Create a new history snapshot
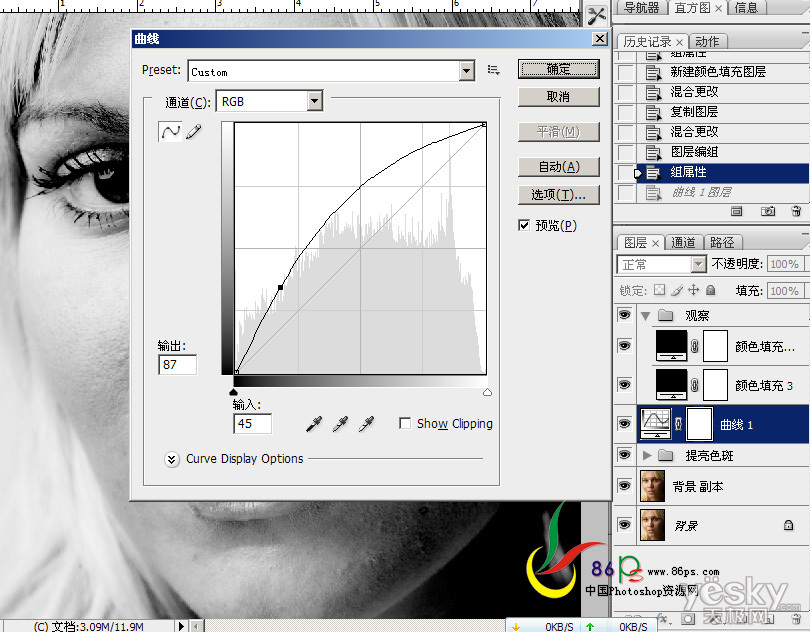This screenshot has width=810, height=632. 768,211
